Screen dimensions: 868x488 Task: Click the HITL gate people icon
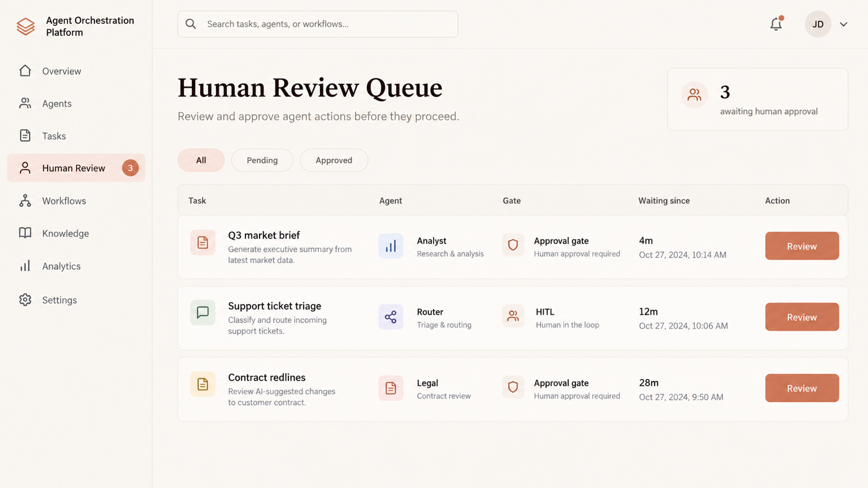tap(513, 316)
